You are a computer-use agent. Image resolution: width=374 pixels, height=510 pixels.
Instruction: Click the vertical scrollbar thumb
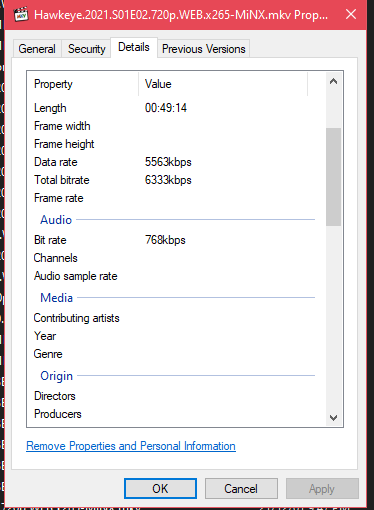333,177
